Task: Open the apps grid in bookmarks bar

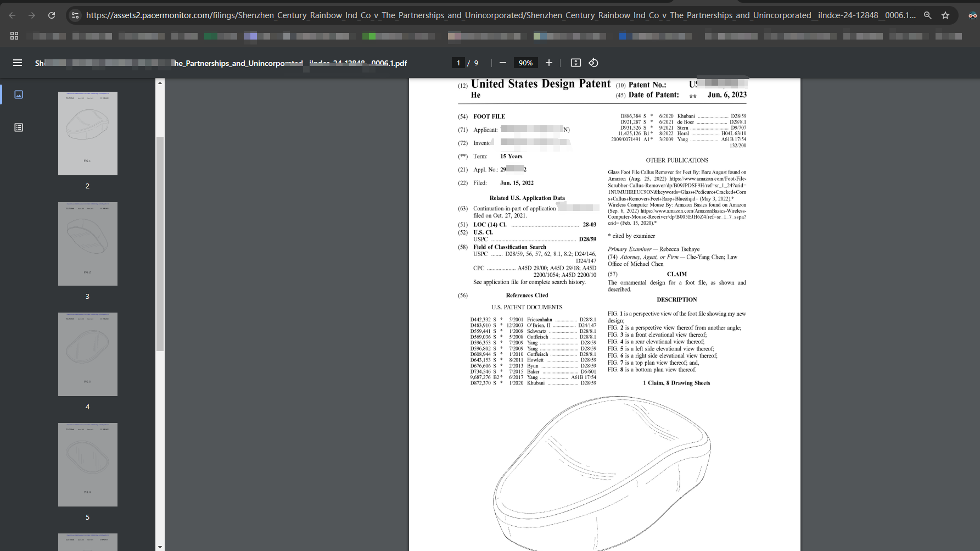Action: 14,36
